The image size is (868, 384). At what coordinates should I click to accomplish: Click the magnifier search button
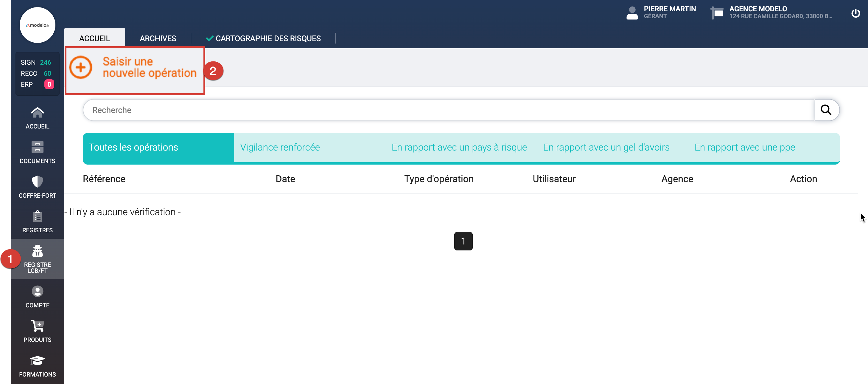point(825,110)
